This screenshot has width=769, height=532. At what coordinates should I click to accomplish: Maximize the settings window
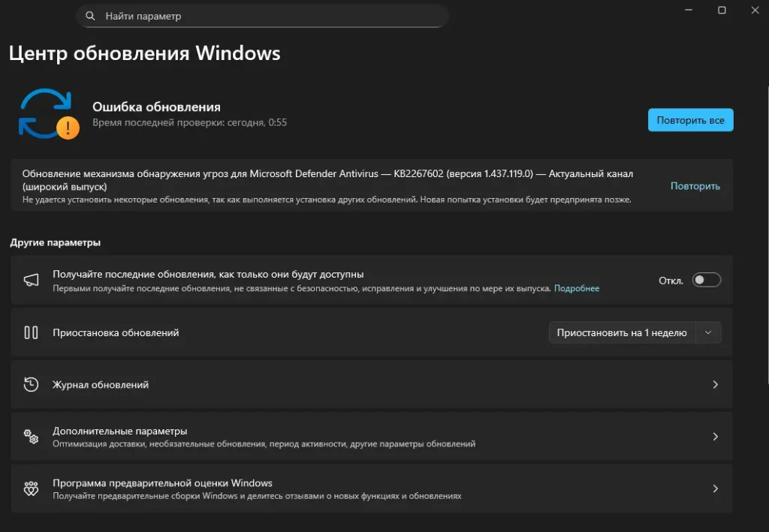coord(722,10)
